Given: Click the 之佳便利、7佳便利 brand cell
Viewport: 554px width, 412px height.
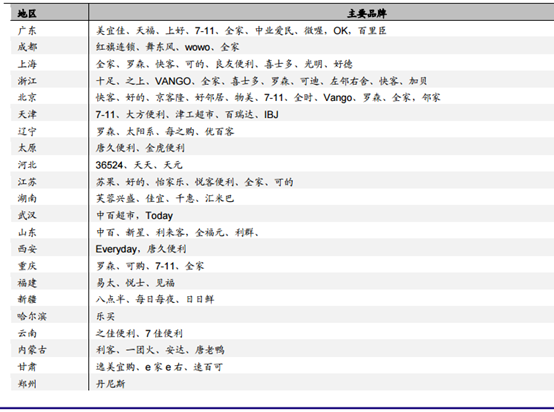Looking at the screenshot, I should pos(139,333).
